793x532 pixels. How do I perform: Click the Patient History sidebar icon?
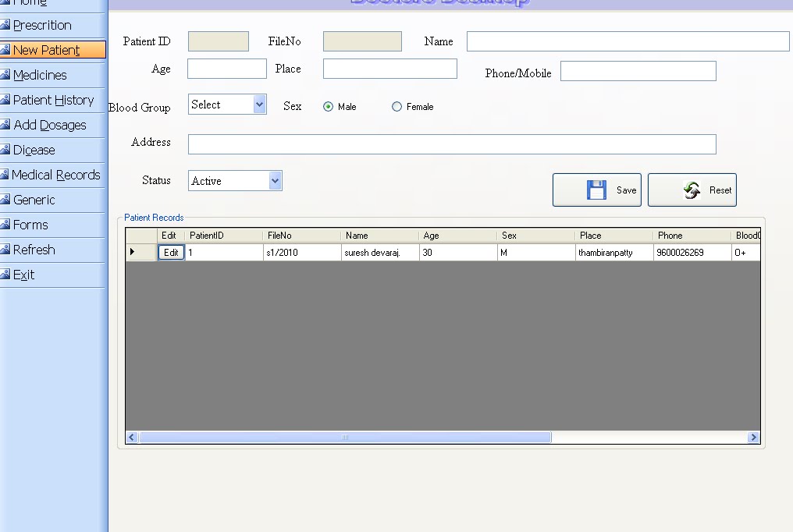[x=6, y=100]
